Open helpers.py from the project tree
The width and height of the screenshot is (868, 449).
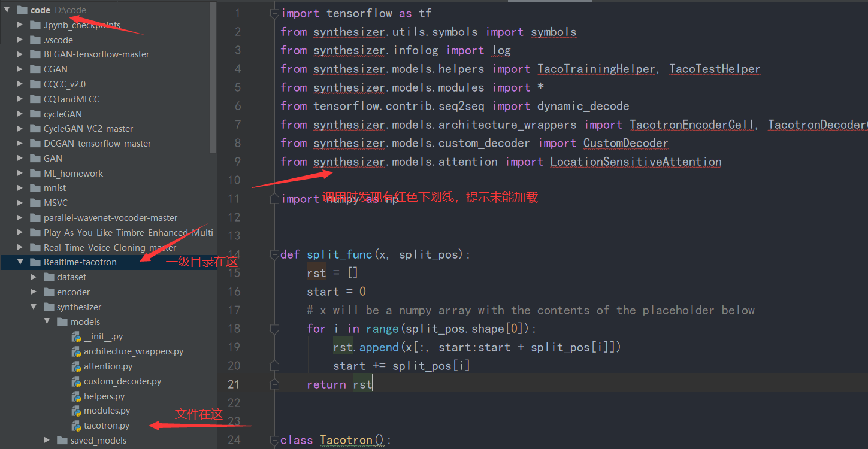tap(104, 396)
